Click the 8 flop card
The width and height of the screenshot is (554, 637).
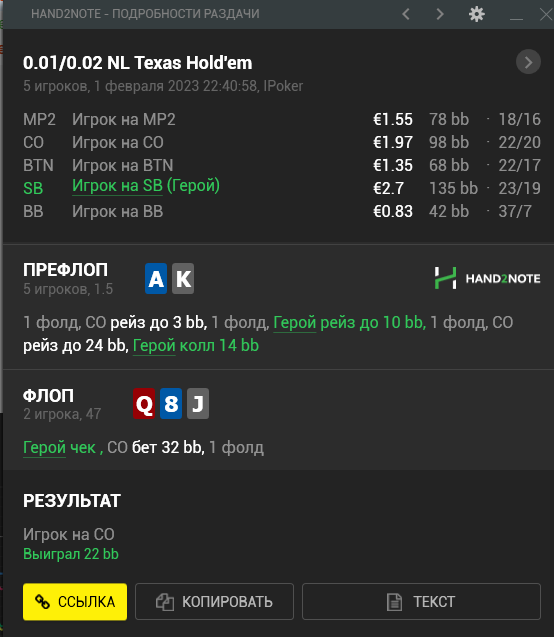point(171,403)
